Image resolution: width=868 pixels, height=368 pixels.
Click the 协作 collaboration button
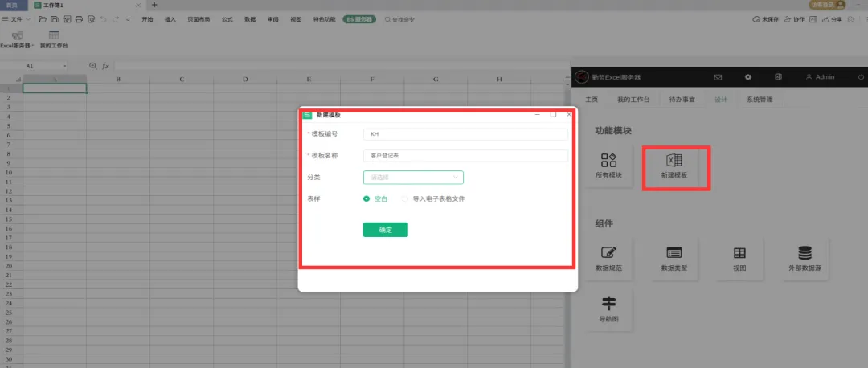(794, 19)
